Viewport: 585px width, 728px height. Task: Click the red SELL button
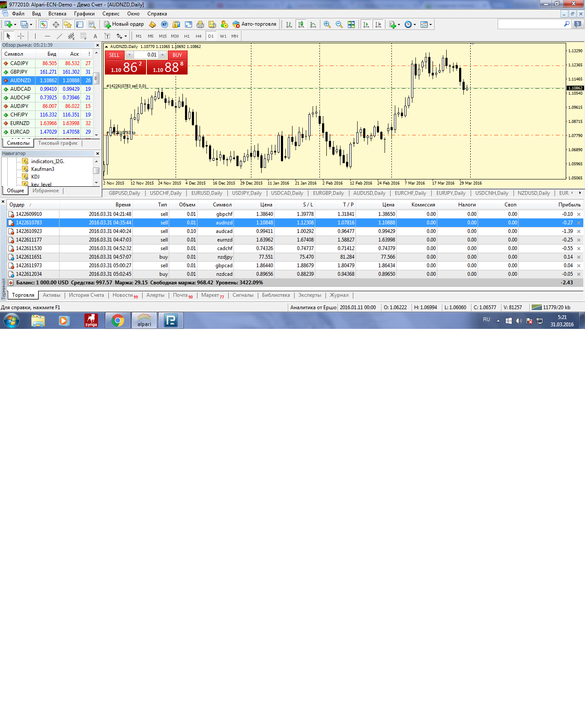pyautogui.click(x=114, y=55)
